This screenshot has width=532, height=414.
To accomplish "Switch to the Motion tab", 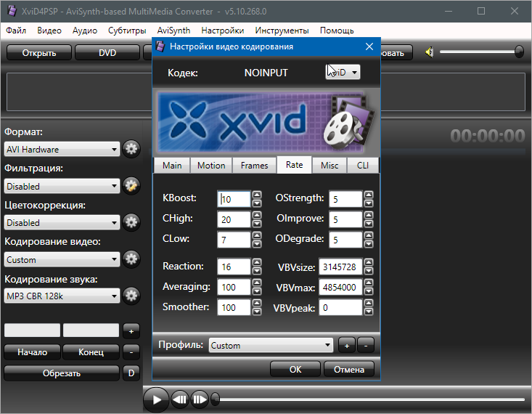I will 211,166.
